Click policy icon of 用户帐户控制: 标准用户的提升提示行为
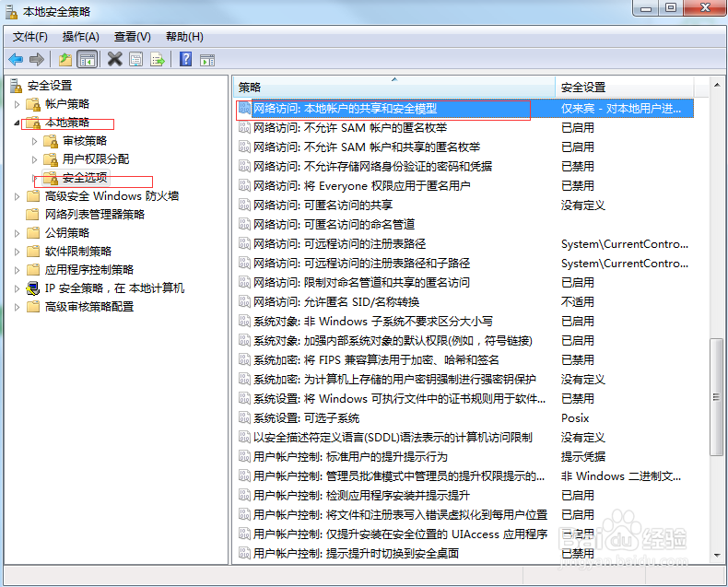The image size is (728, 587). [244, 456]
